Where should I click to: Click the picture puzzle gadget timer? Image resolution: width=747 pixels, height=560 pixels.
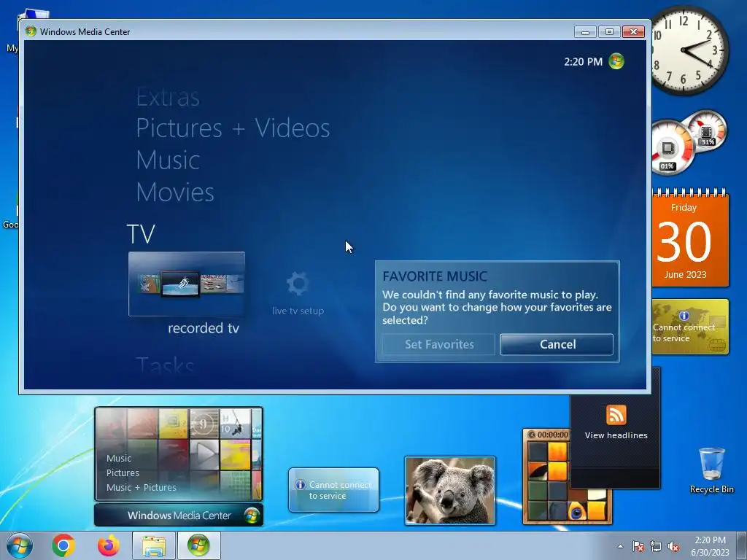[x=549, y=435]
